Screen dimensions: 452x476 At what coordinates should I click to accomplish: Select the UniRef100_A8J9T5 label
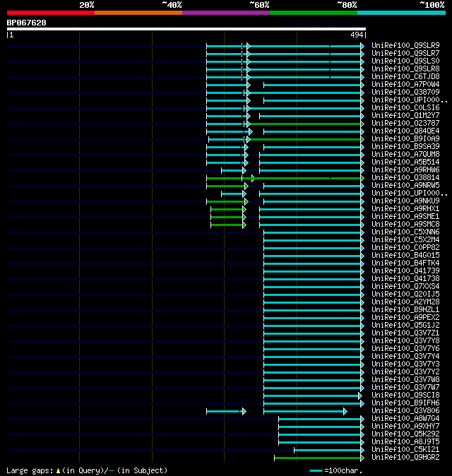pyautogui.click(x=405, y=442)
